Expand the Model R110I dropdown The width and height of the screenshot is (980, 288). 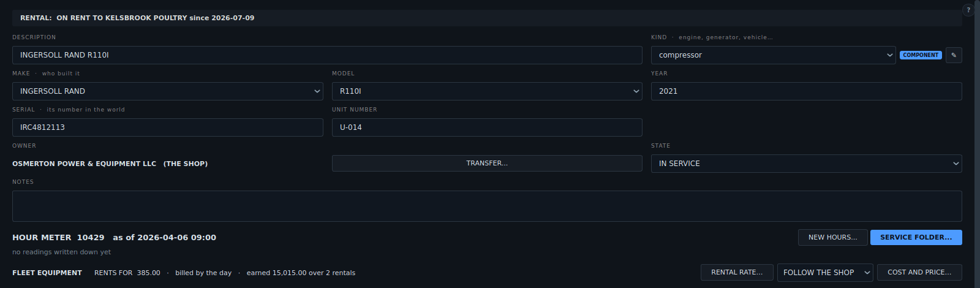487,91
